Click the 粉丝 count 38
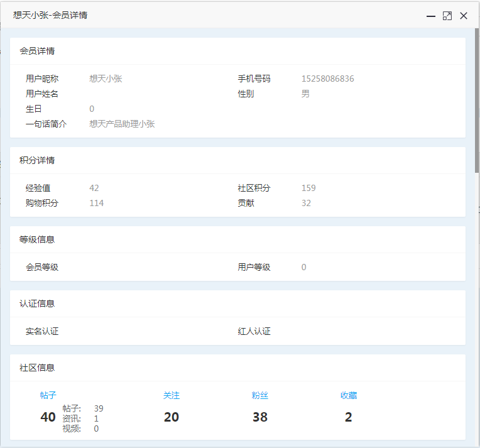480x448 pixels. pos(260,417)
